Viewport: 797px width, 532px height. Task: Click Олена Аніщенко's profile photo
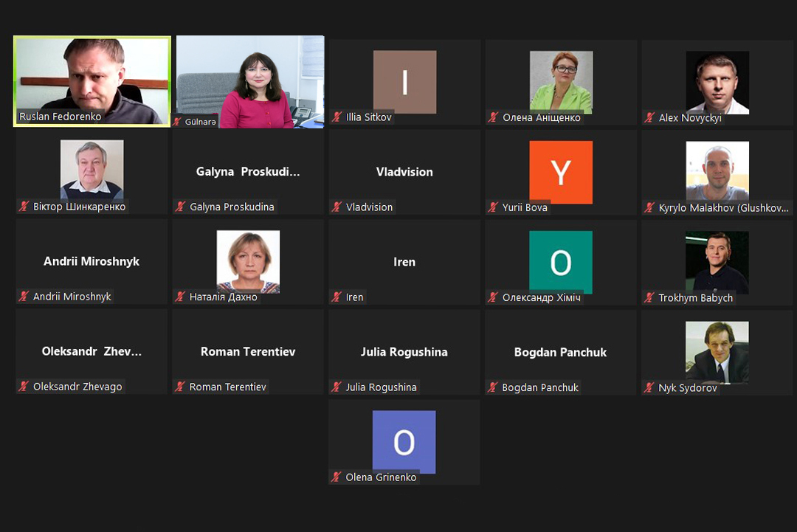pyautogui.click(x=561, y=81)
